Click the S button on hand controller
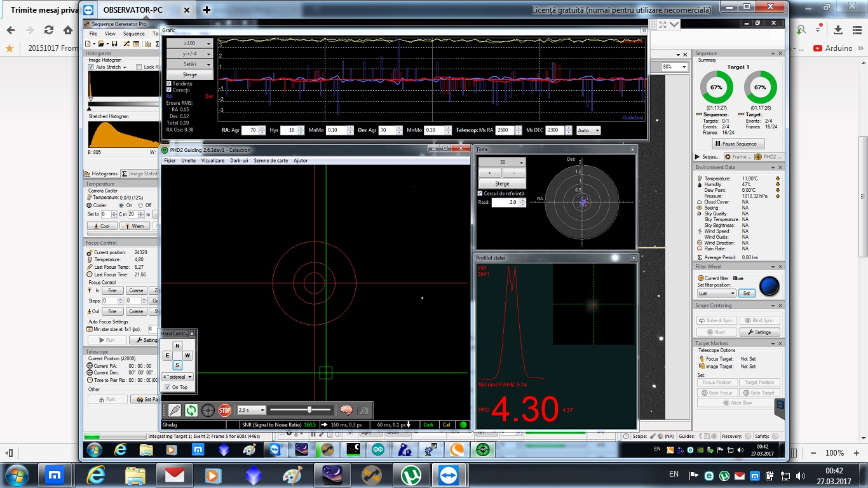The width and height of the screenshot is (868, 488). coord(177,365)
